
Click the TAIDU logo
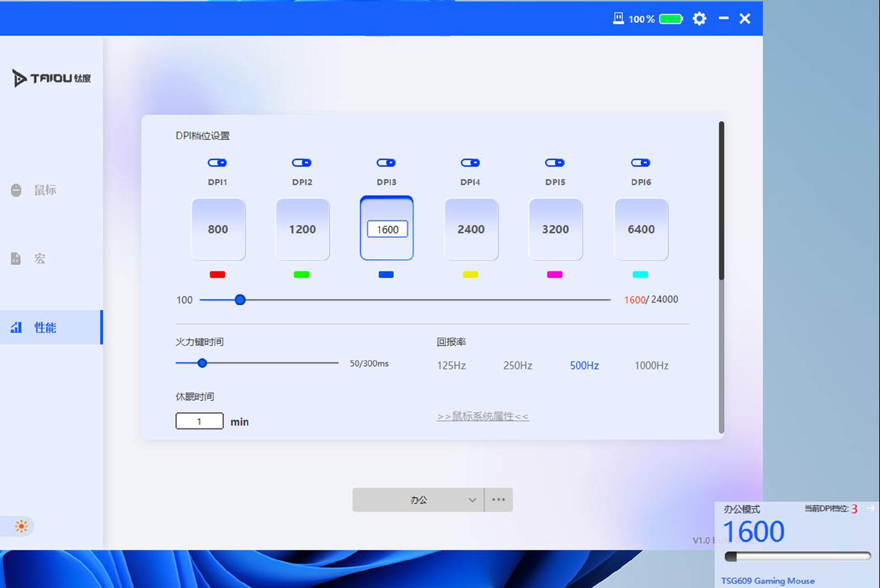coord(51,78)
